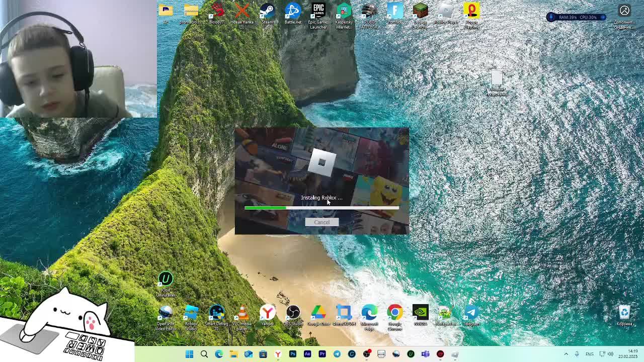Select the ФотоСКРИН desktop shortcut
644x362 pixels.
pyautogui.click(x=344, y=316)
